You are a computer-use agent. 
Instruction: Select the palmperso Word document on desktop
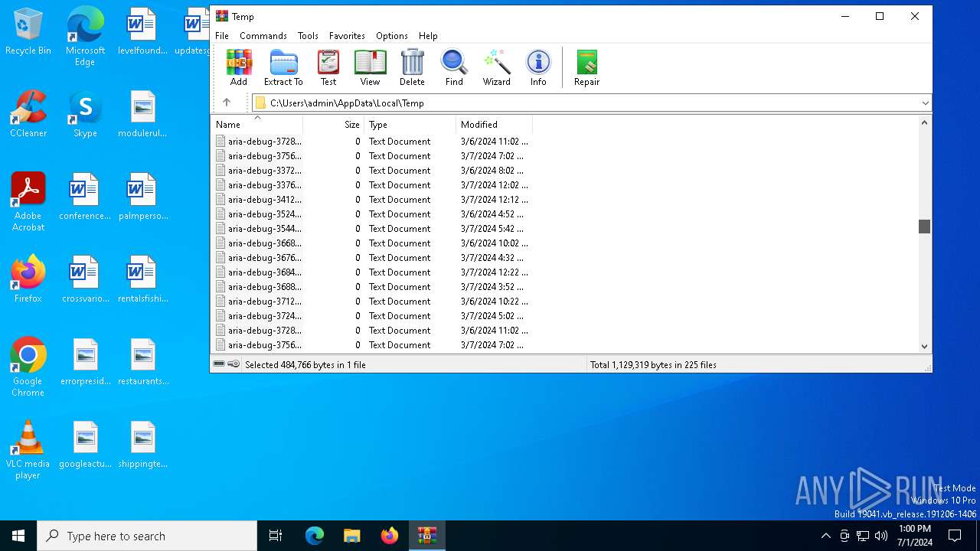click(142, 197)
